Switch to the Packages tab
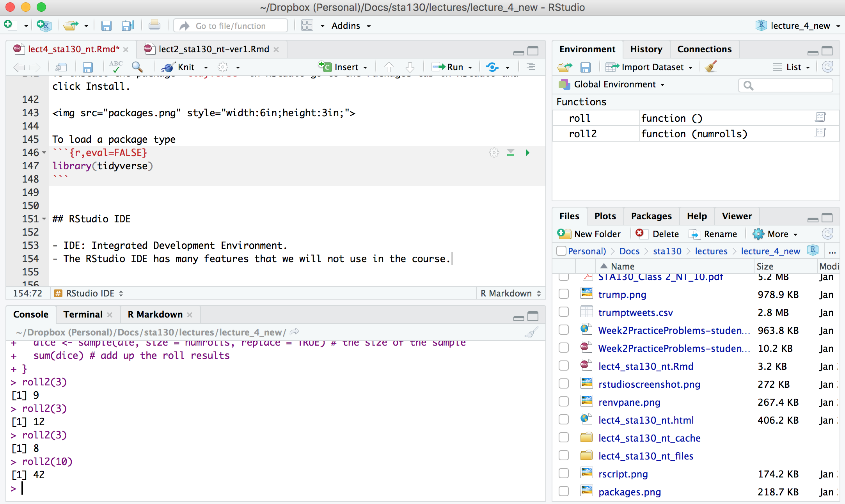 (x=651, y=216)
